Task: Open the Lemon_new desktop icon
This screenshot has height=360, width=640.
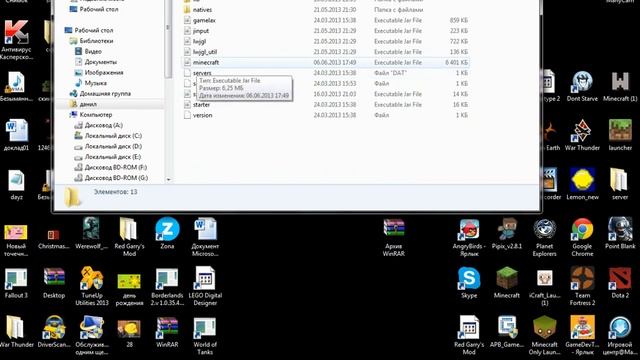Action: pos(582,184)
